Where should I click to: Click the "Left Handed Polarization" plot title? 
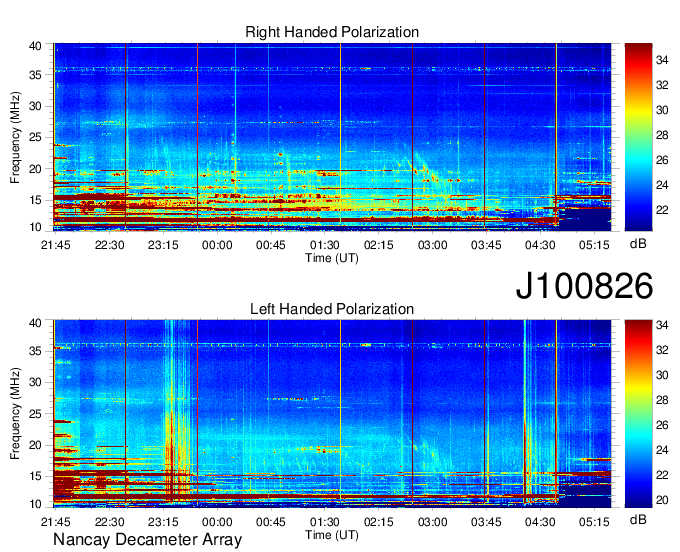pyautogui.click(x=332, y=309)
